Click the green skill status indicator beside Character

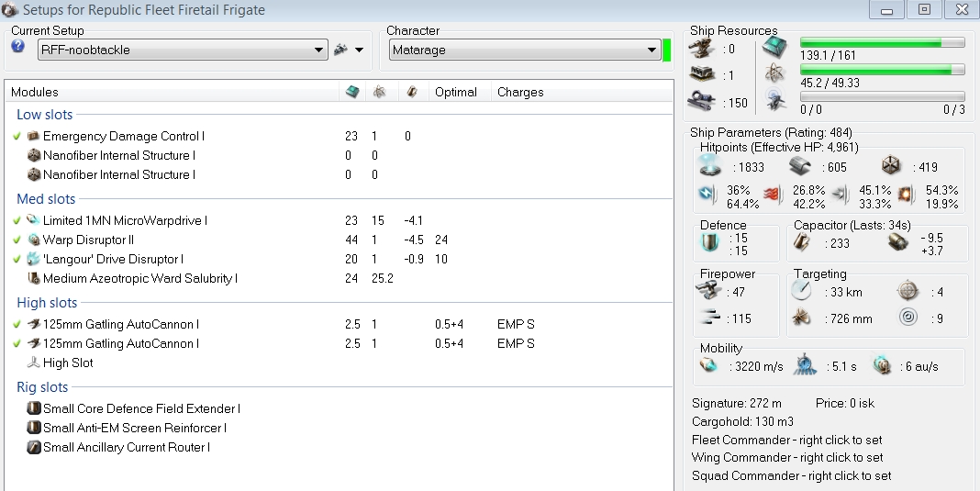tap(667, 50)
